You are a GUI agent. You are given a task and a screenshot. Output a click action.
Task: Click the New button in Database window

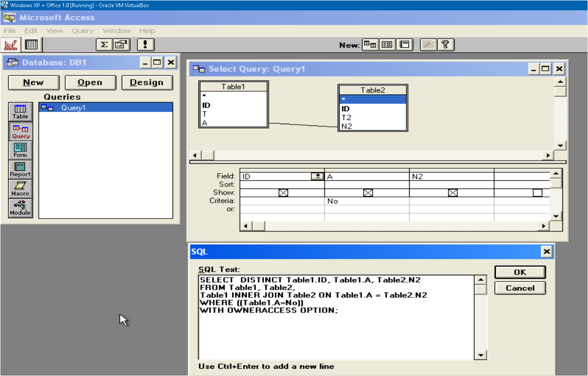34,82
